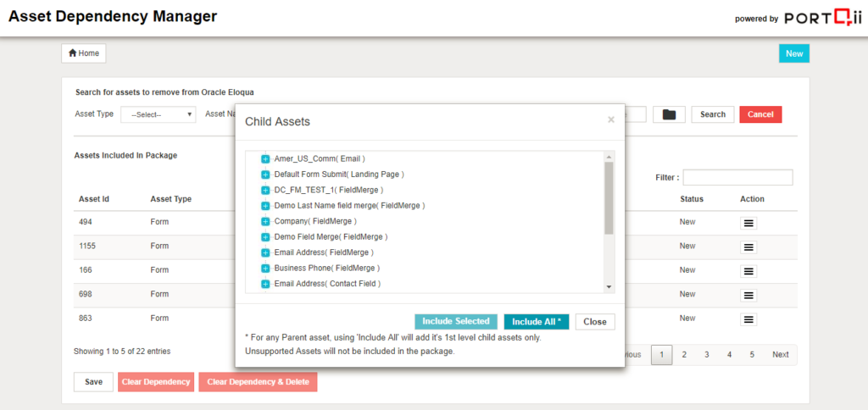This screenshot has height=410, width=868.
Task: Click the Include Selected button
Action: 456,322
